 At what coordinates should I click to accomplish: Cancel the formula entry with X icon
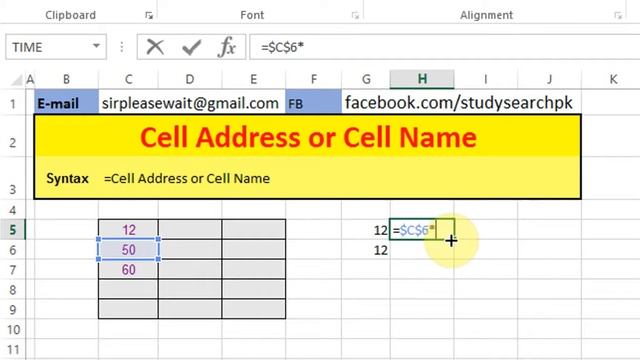coord(155,47)
